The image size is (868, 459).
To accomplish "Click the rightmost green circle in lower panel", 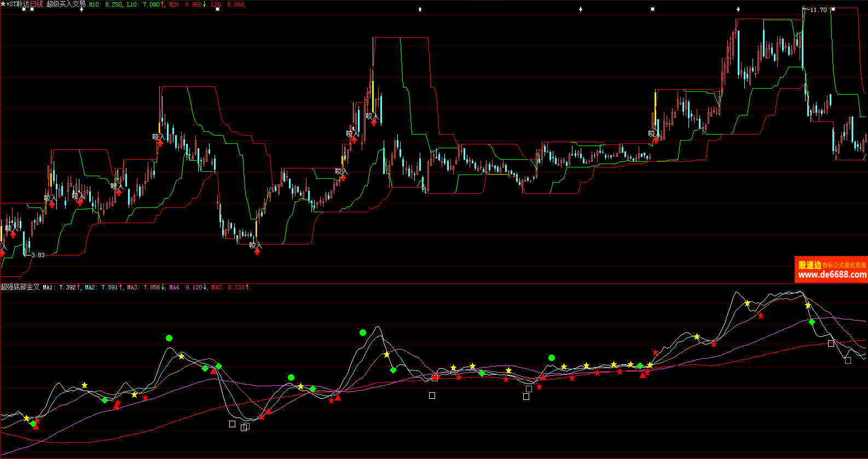I will click(x=552, y=358).
